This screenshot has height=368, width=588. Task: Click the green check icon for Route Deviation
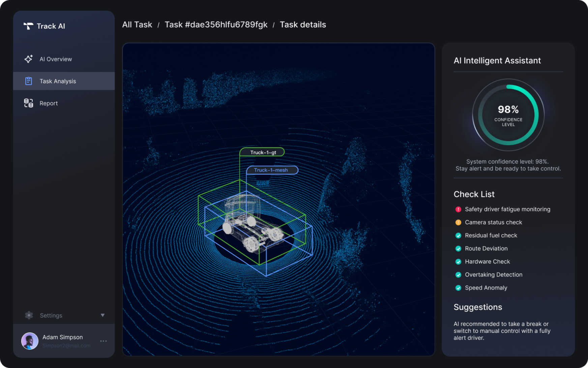point(458,249)
